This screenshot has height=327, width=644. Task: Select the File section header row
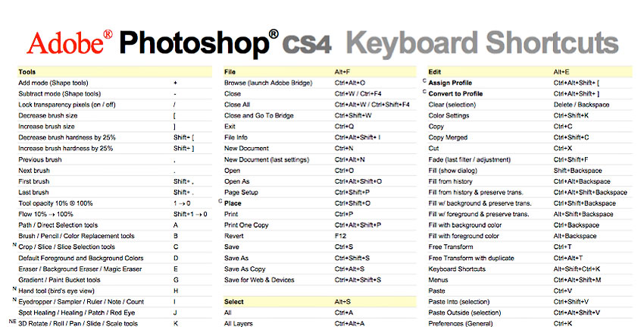coord(320,71)
